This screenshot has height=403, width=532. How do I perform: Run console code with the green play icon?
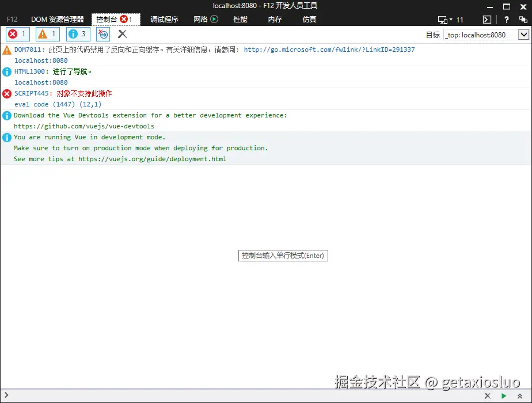[504, 396]
